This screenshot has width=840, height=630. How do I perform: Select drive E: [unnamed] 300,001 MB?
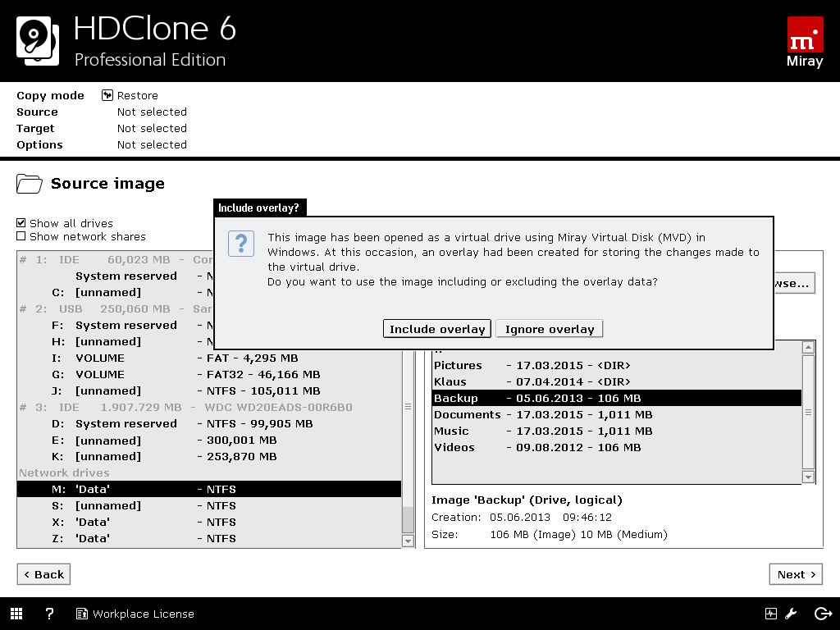(x=209, y=441)
